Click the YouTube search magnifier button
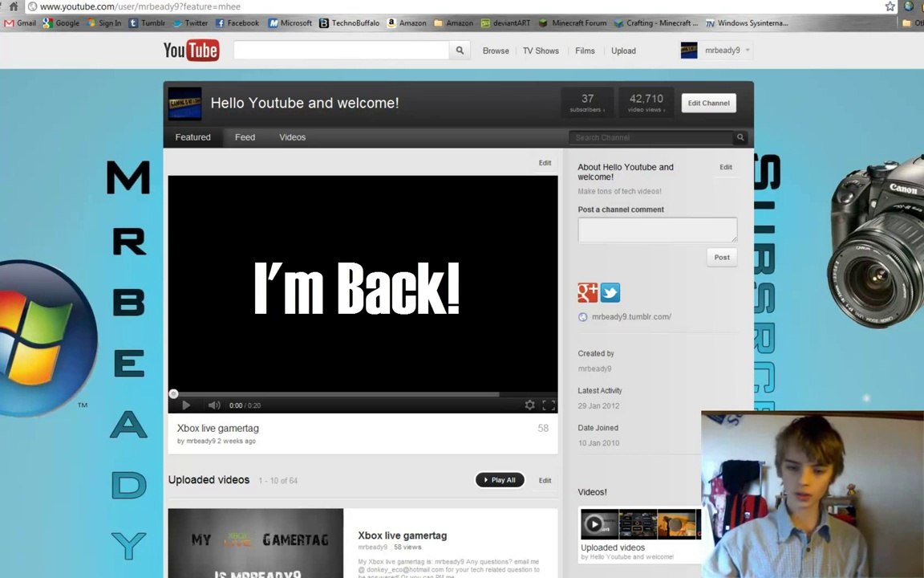Image resolution: width=924 pixels, height=578 pixels. tap(460, 51)
